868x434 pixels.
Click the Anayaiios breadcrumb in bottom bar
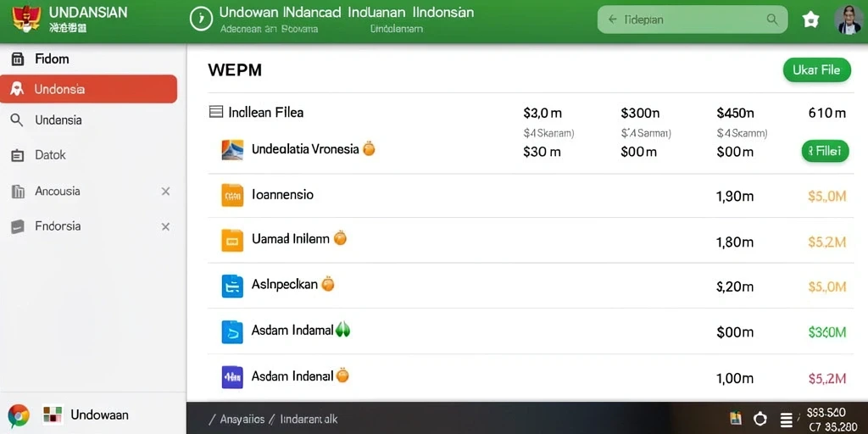tap(242, 419)
